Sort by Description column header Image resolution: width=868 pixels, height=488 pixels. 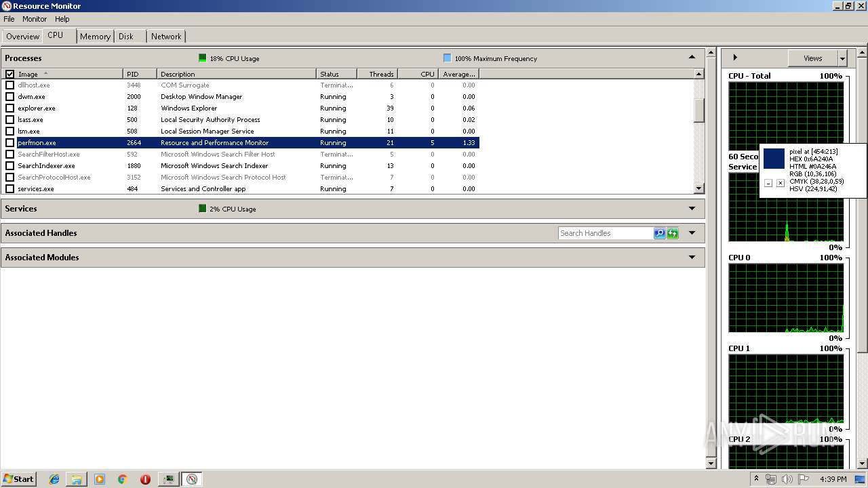tap(237, 74)
